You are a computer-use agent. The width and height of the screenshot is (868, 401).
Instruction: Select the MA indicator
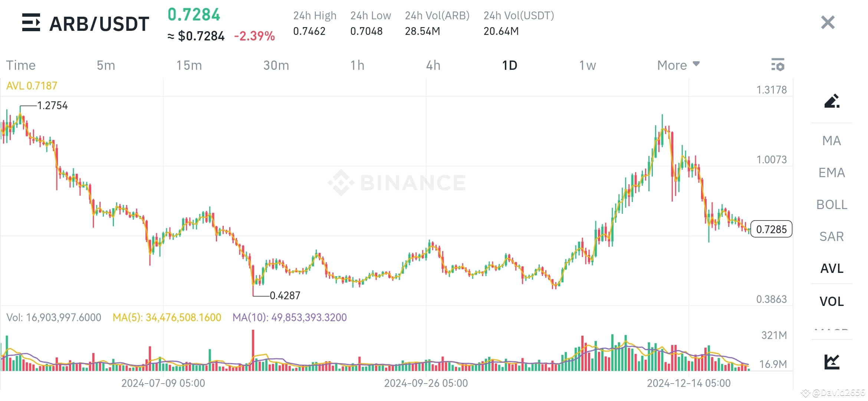(831, 141)
